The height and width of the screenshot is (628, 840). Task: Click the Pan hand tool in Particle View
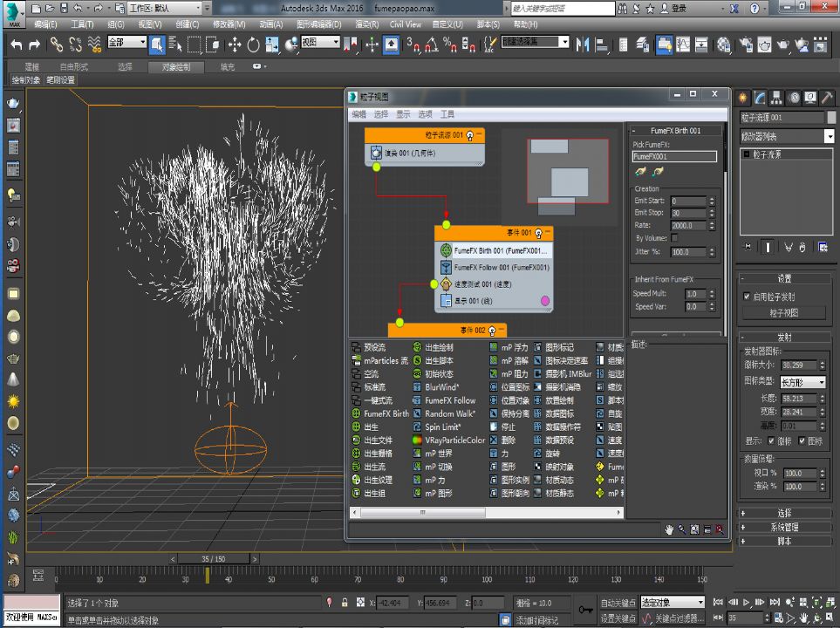(669, 529)
